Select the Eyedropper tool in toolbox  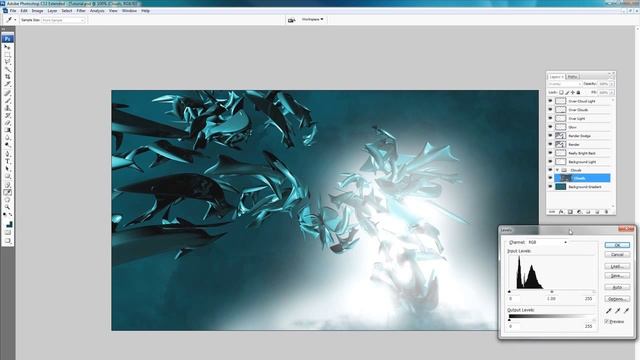(x=7, y=192)
